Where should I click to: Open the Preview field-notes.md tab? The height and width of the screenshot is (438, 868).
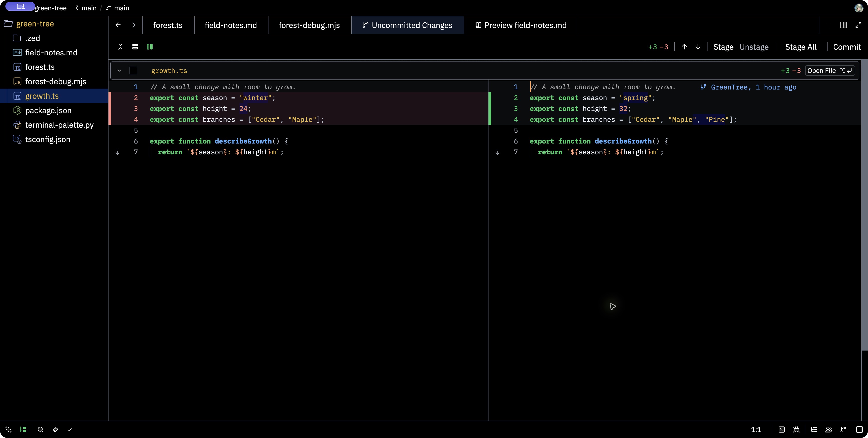coord(521,25)
